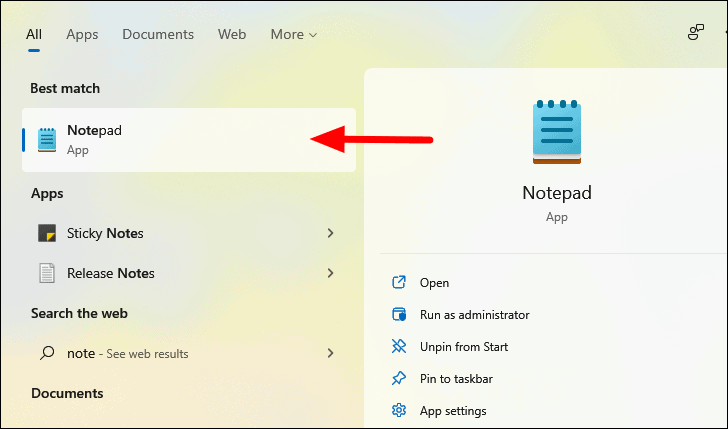The width and height of the screenshot is (728, 429).
Task: Click the Notepad title in preview pane
Action: (557, 193)
